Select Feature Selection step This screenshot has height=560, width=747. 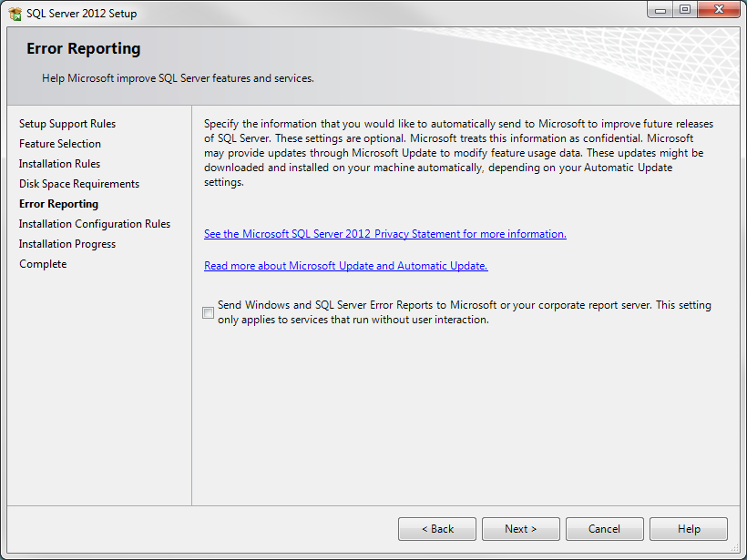[x=60, y=144]
